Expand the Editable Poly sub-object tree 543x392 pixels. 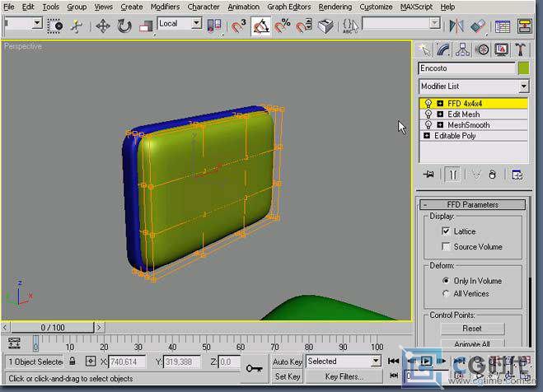(x=427, y=136)
